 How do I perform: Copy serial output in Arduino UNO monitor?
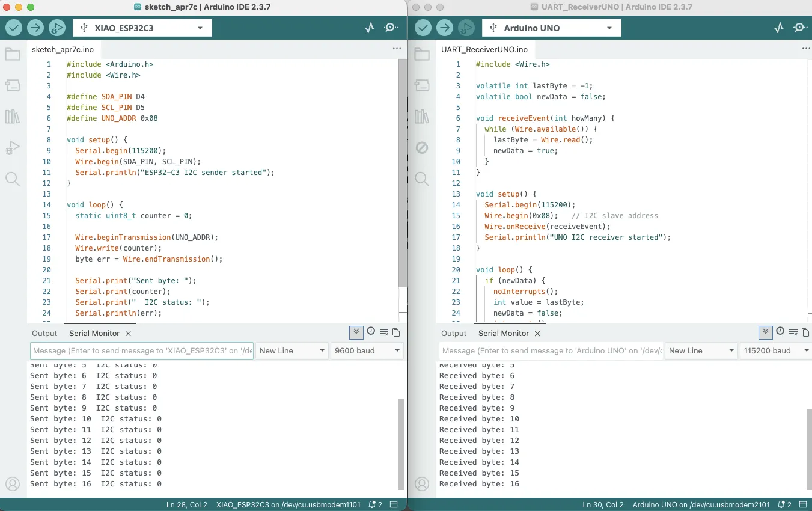pyautogui.click(x=805, y=332)
